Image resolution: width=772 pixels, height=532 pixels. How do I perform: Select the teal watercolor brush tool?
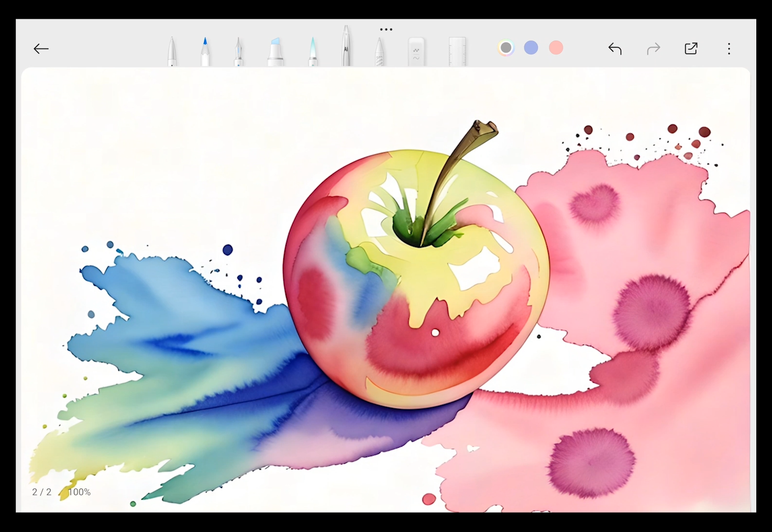pos(313,52)
